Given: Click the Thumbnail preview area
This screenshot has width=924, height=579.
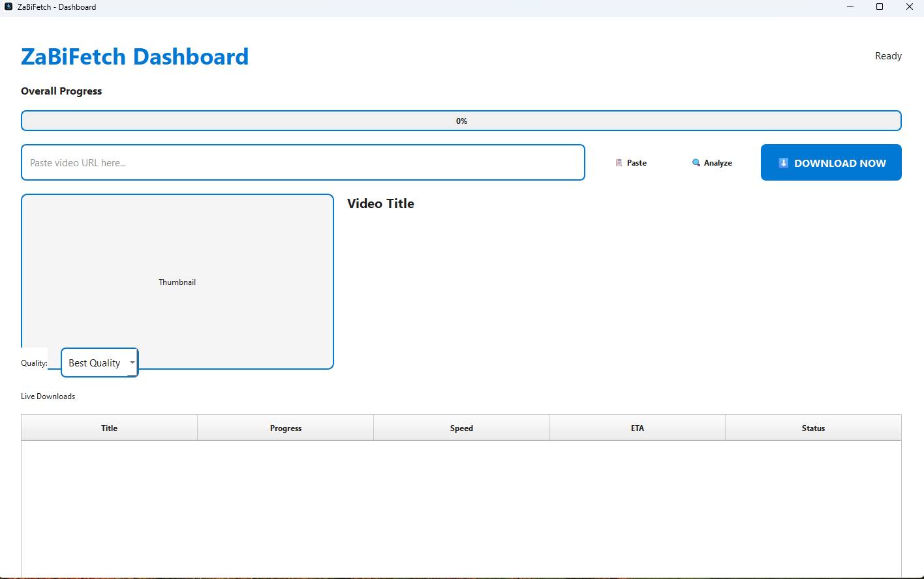Looking at the screenshot, I should tap(177, 282).
